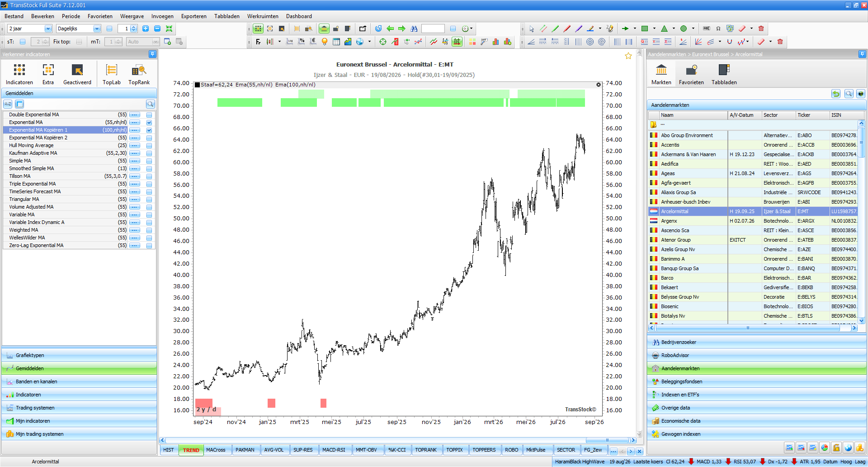This screenshot has width=868, height=467.
Task: Open the Beleggingsfondsen section
Action: click(757, 381)
